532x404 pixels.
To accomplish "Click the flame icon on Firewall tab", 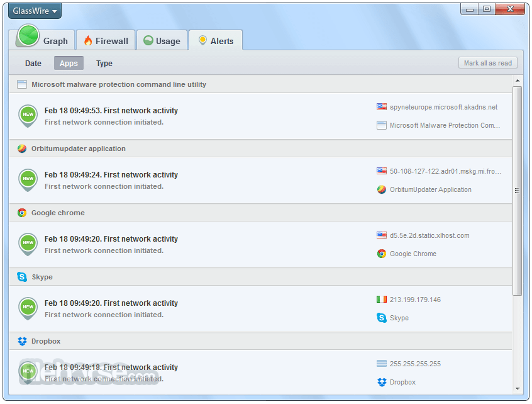I will point(88,41).
